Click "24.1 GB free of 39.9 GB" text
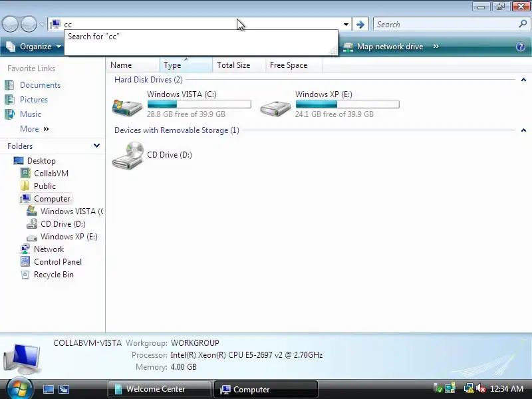532x399 pixels. [334, 114]
